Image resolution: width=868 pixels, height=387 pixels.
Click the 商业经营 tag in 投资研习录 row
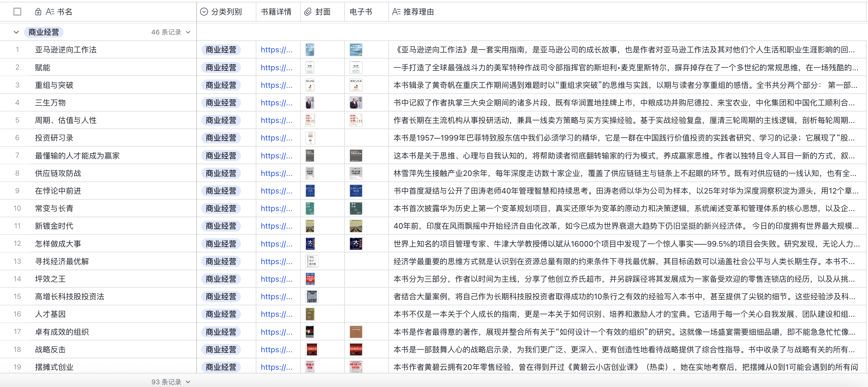(221, 138)
